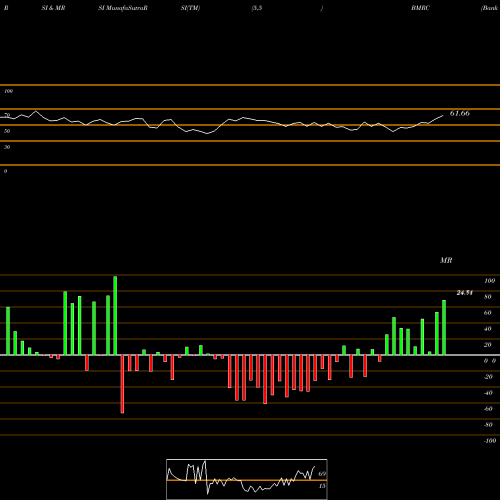Viewport: 500px width, 500px height.
Task: Click the 100 axis label in MR panel
Action: (489, 281)
